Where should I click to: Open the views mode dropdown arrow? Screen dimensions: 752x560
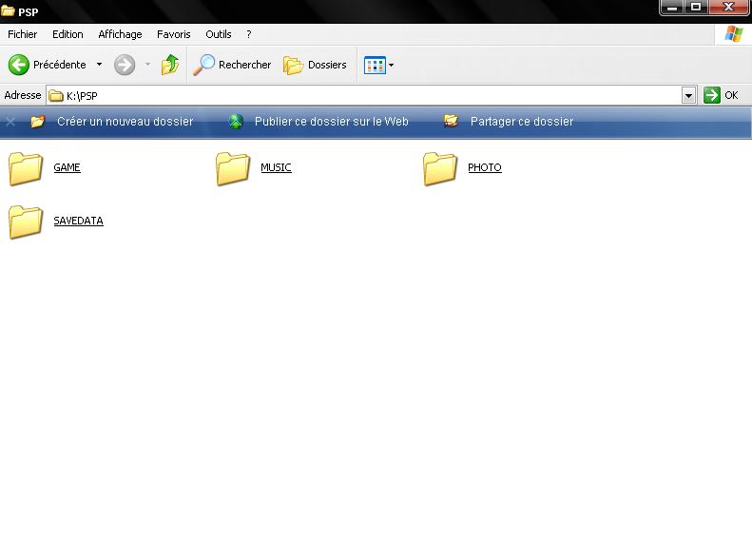[x=391, y=66]
